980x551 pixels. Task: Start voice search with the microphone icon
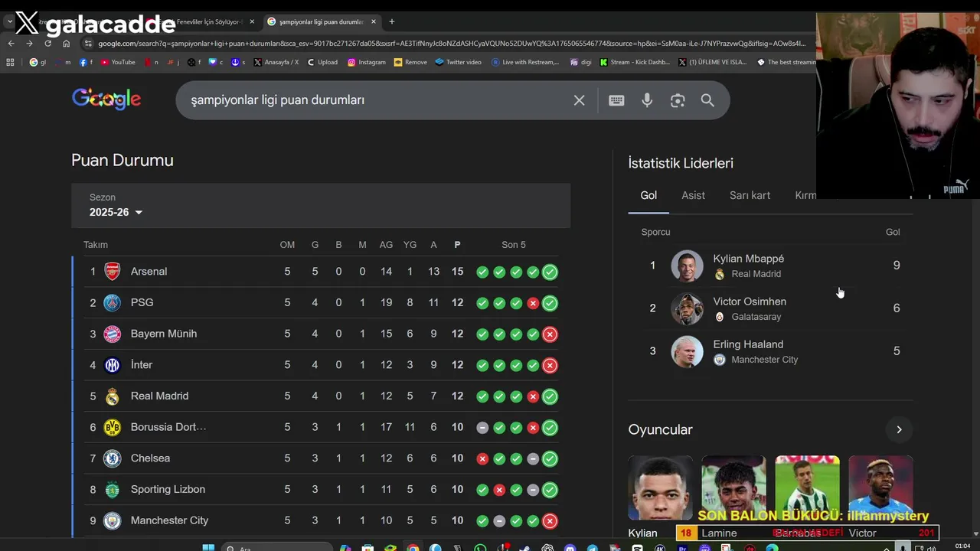click(647, 100)
